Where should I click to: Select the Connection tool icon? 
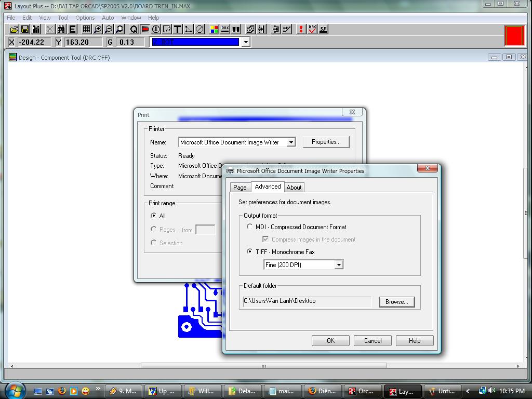[x=189, y=29]
